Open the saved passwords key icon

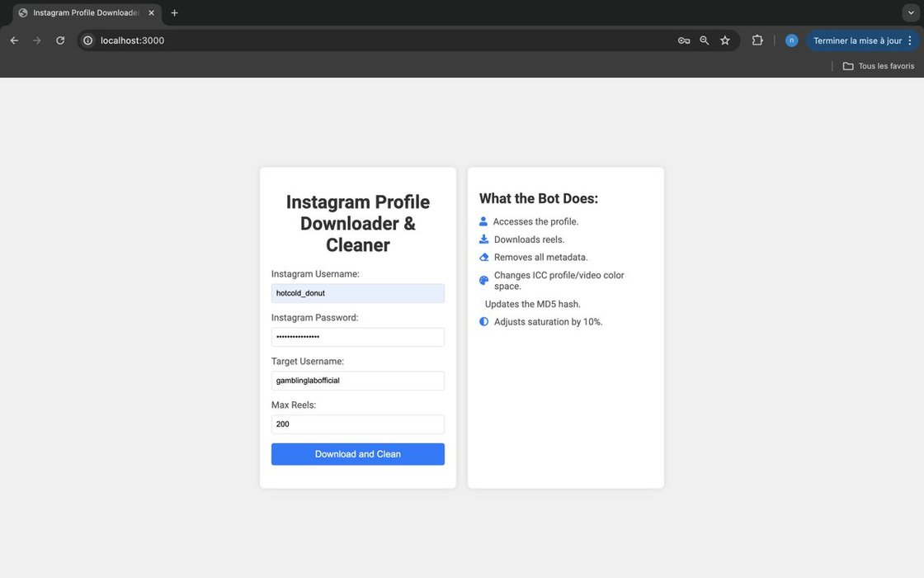(x=684, y=40)
